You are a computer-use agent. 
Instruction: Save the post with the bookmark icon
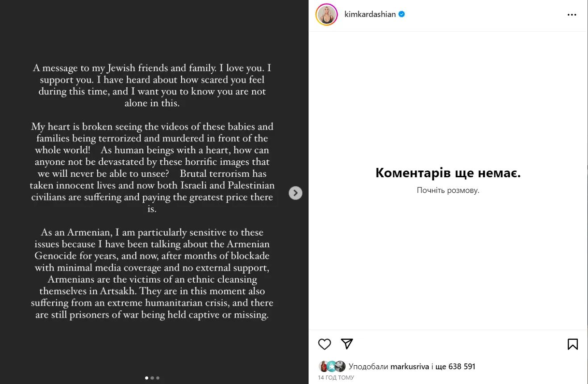pyautogui.click(x=572, y=344)
